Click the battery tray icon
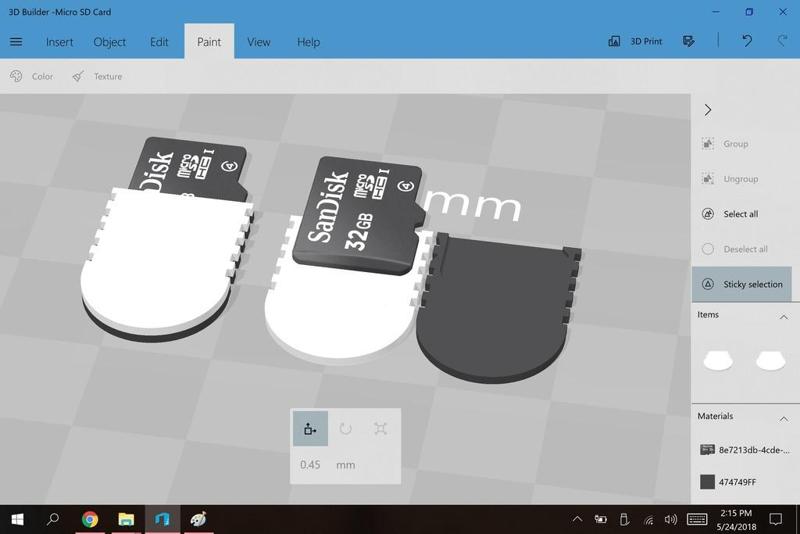Viewport: 800px width, 534px height. tap(601, 519)
